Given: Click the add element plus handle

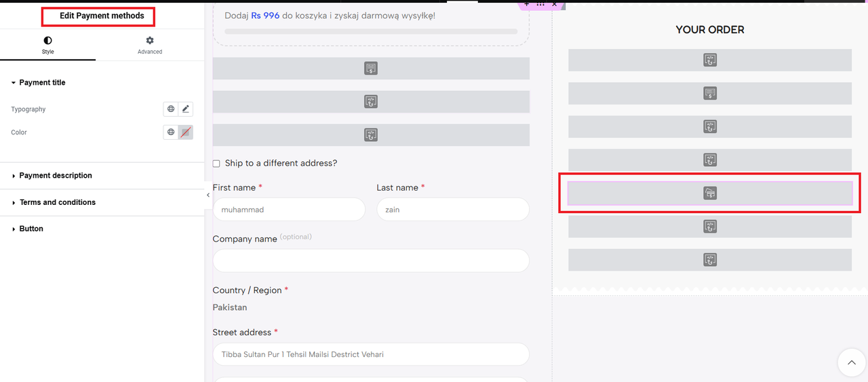Looking at the screenshot, I should pyautogui.click(x=527, y=4).
